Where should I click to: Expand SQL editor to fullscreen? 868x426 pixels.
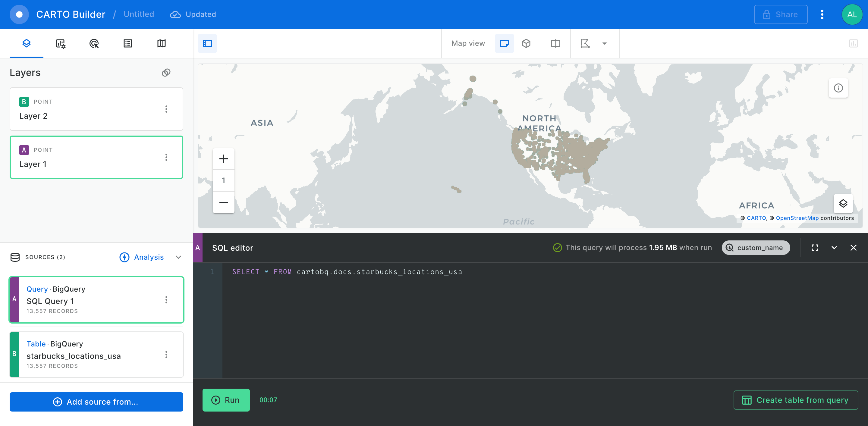[x=815, y=248]
